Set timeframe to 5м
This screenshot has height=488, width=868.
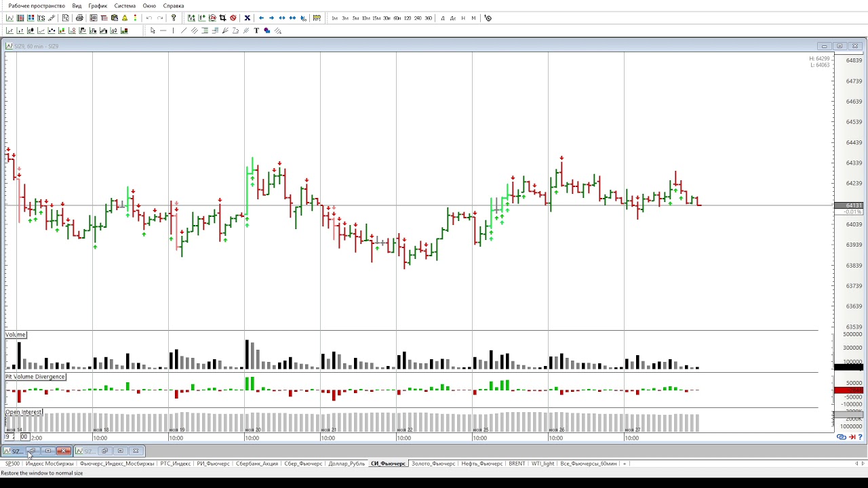pos(355,18)
